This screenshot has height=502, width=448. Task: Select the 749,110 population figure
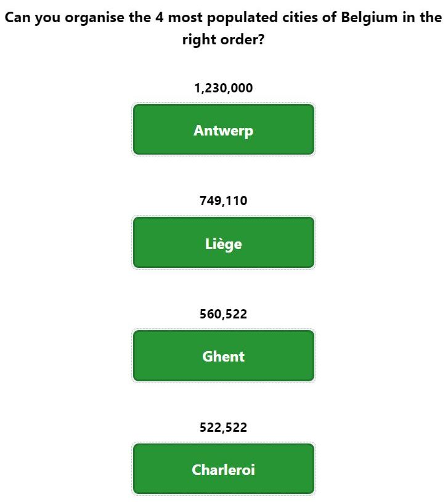coord(224,201)
